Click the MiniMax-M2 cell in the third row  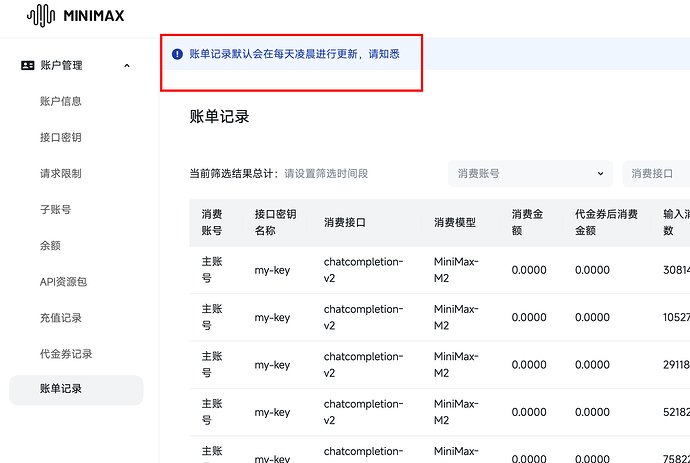click(456, 364)
